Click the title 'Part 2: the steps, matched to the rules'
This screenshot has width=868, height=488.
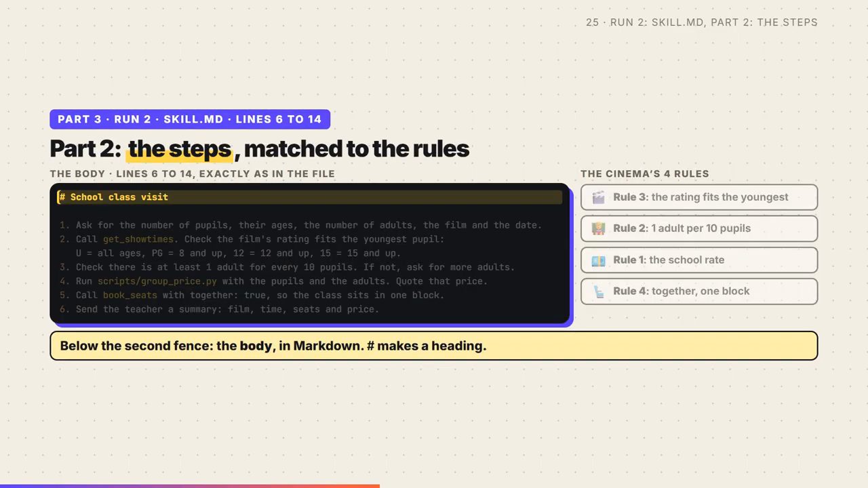pos(260,148)
